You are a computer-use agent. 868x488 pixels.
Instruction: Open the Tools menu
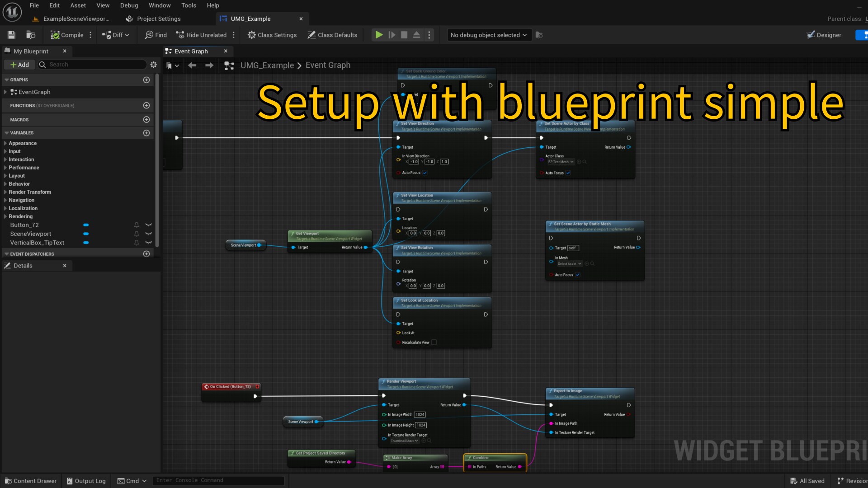pyautogui.click(x=189, y=5)
